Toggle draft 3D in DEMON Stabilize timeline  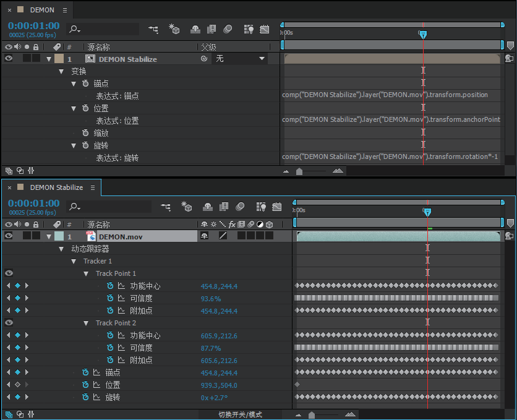pyautogui.click(x=187, y=207)
